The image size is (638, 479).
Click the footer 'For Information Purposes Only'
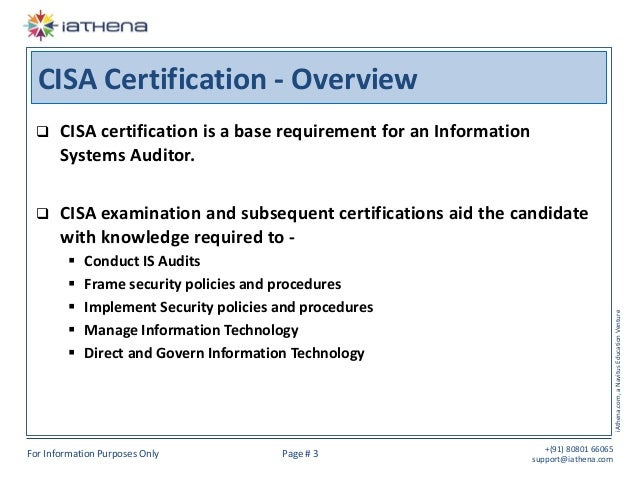(93, 454)
